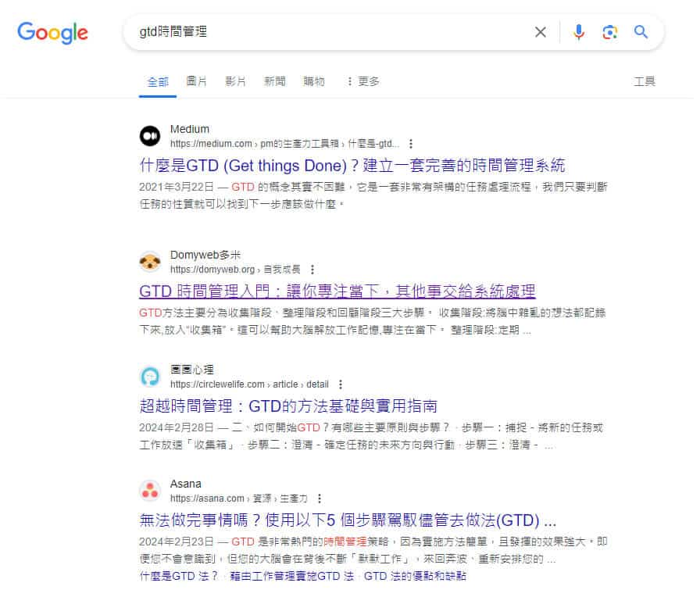Open the 工具 search tools
This screenshot has width=700, height=597.
[x=645, y=81]
